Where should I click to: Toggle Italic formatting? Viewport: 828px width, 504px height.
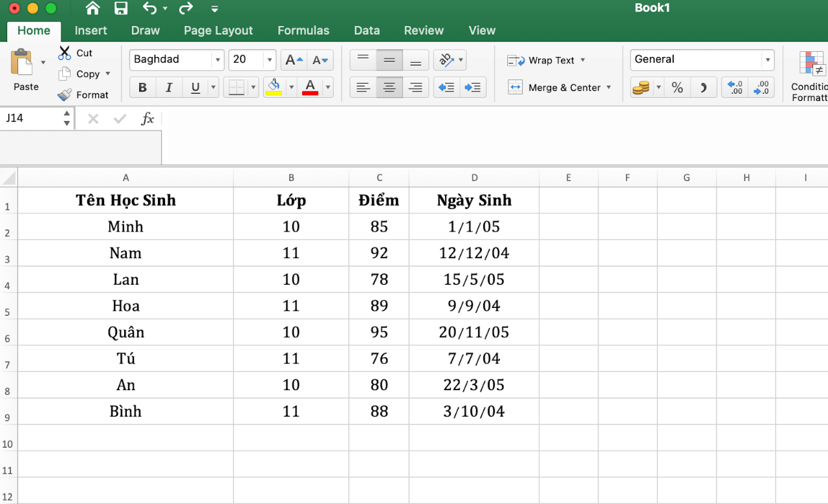169,87
